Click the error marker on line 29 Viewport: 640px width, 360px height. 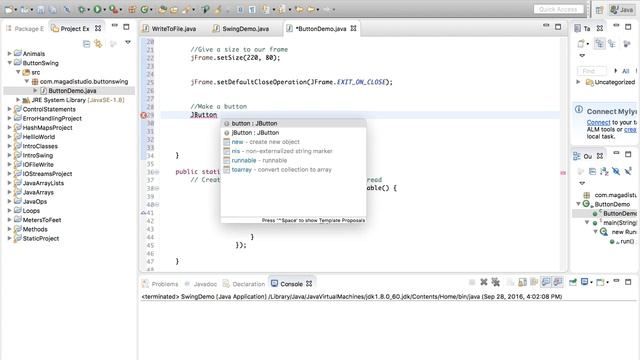144,115
